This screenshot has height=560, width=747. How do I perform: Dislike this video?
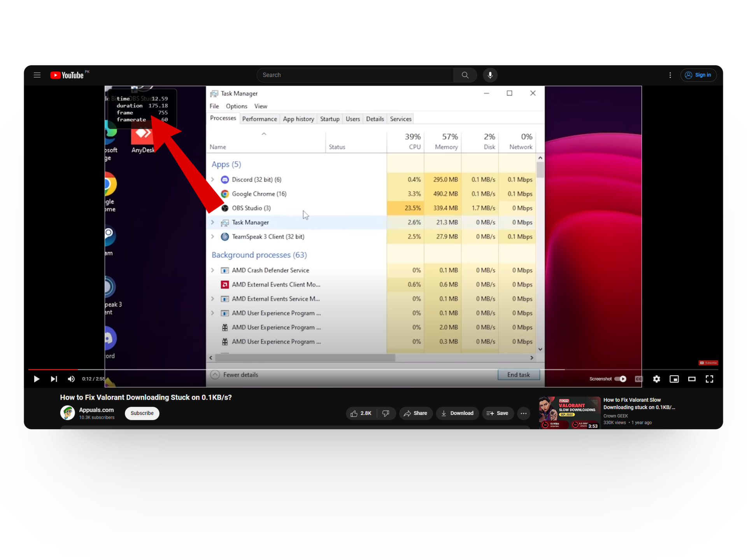(386, 413)
